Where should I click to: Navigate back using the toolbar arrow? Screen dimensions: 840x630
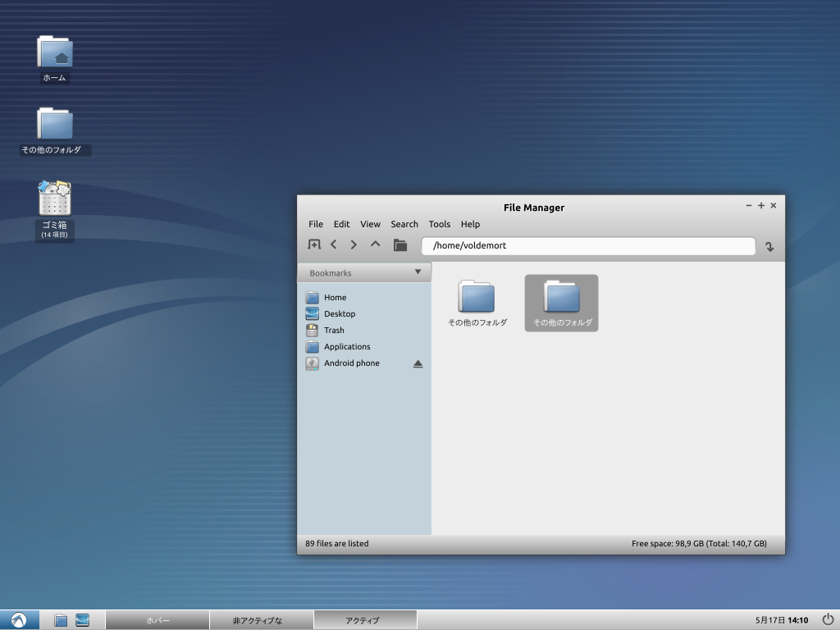[x=334, y=244]
